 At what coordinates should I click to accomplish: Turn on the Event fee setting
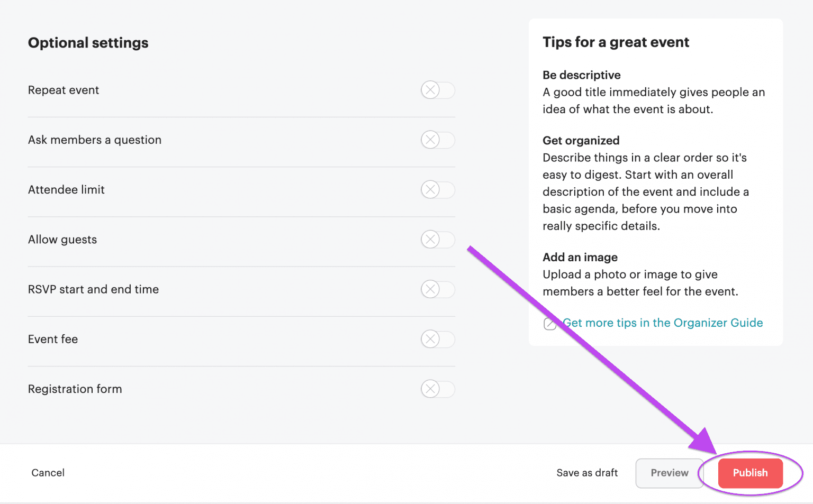tap(438, 339)
